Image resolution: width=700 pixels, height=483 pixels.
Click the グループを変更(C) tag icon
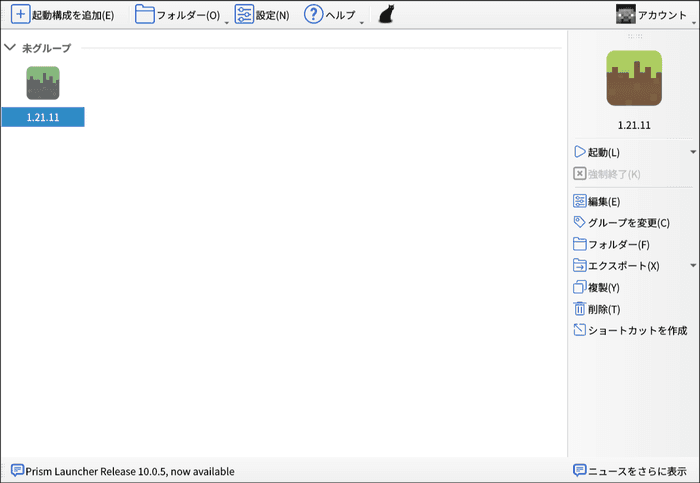pos(579,222)
